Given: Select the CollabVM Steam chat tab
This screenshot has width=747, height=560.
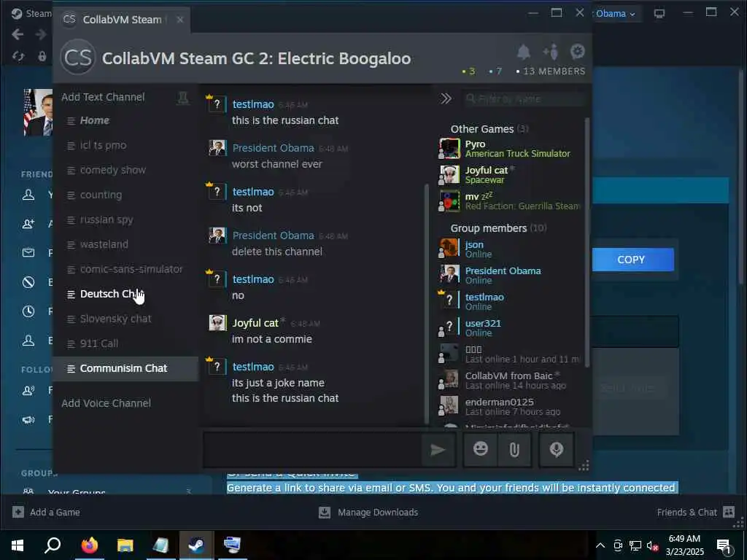Looking at the screenshot, I should [x=122, y=20].
